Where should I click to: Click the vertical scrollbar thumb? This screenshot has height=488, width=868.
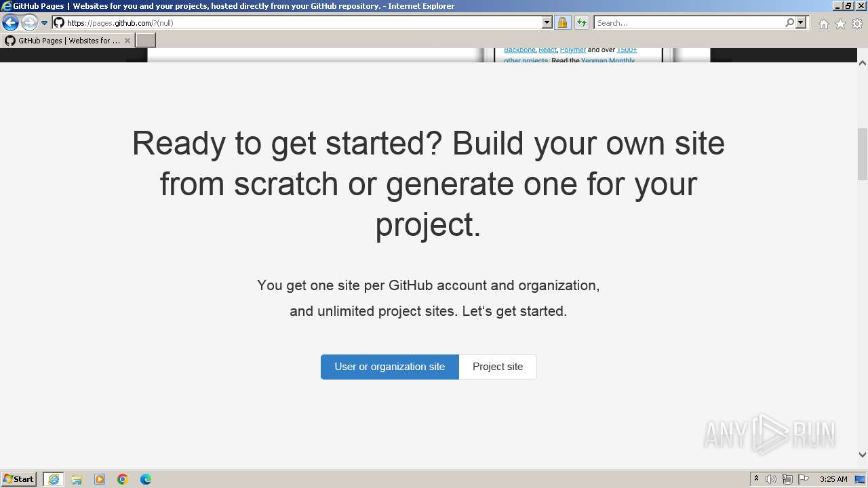863,154
